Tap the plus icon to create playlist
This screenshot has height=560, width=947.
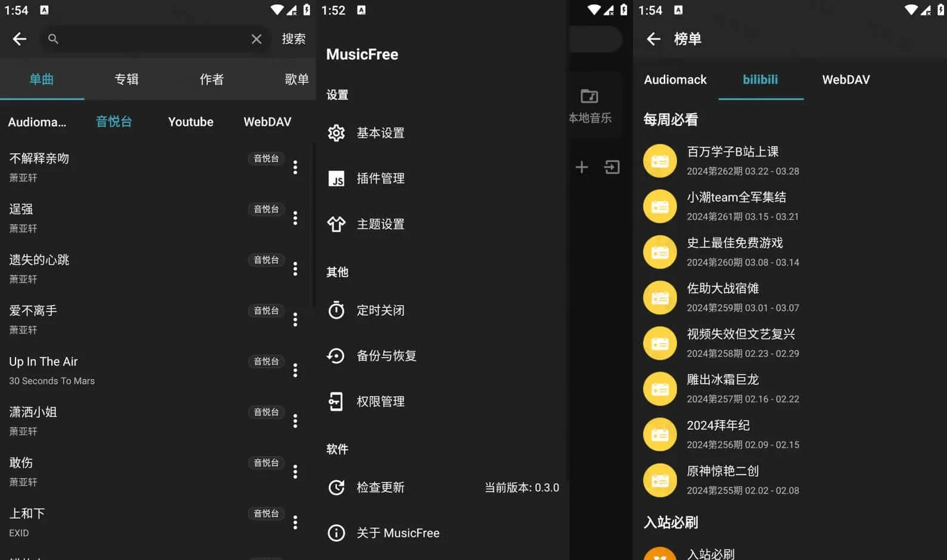[x=582, y=167]
